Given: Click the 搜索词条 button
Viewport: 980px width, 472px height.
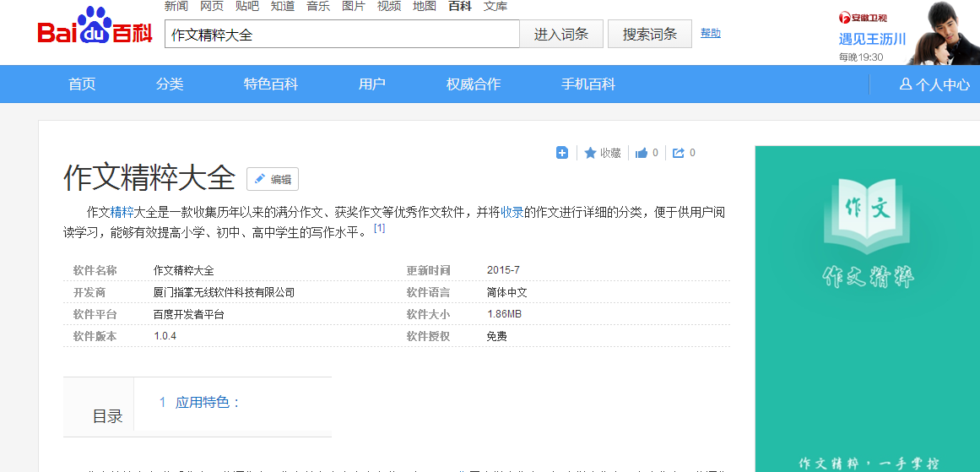Looking at the screenshot, I should 650,34.
